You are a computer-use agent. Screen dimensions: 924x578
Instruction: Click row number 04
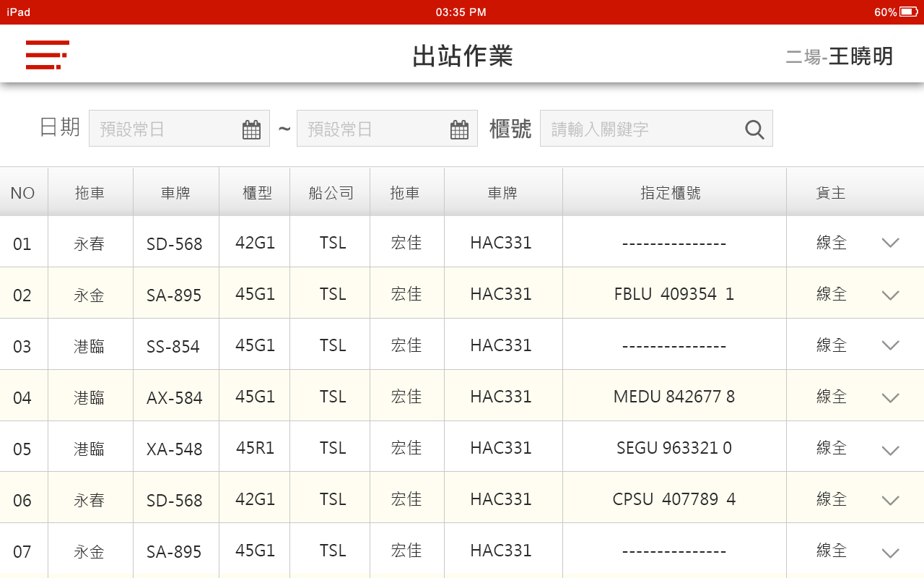pyautogui.click(x=22, y=398)
